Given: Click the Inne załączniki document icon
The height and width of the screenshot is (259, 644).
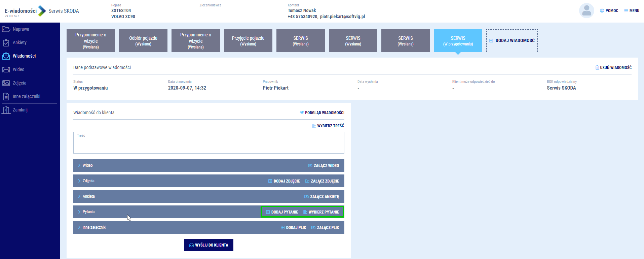Looking at the screenshot, I should click(x=6, y=97).
